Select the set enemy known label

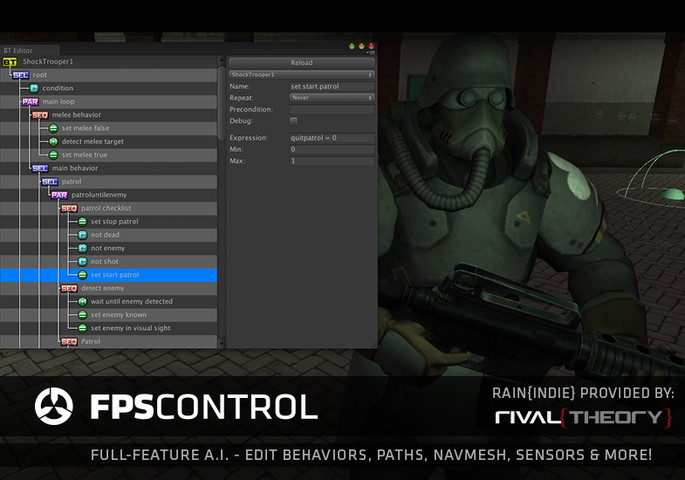point(119,315)
